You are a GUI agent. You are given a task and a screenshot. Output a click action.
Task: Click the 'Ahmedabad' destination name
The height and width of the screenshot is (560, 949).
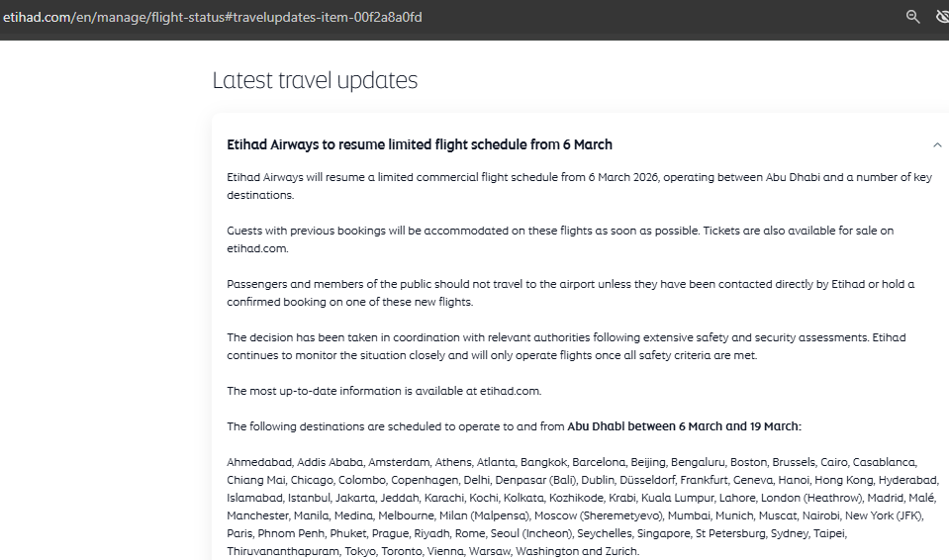(257, 462)
